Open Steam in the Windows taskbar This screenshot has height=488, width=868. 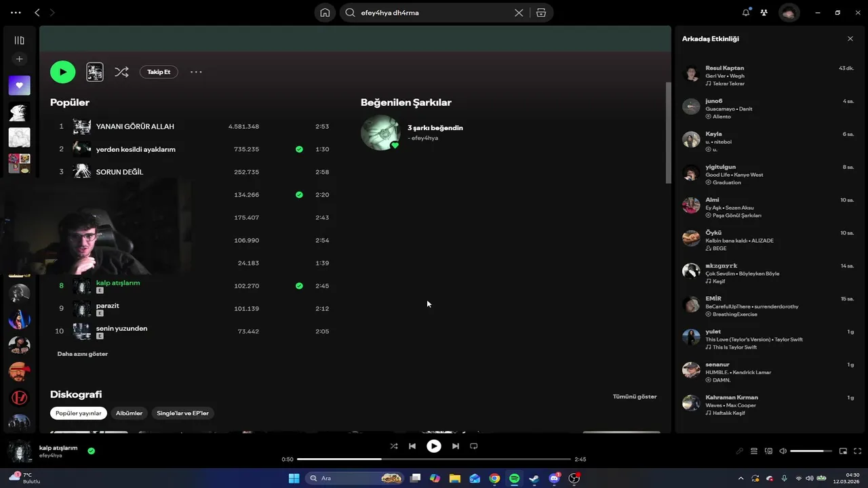[534, 479]
